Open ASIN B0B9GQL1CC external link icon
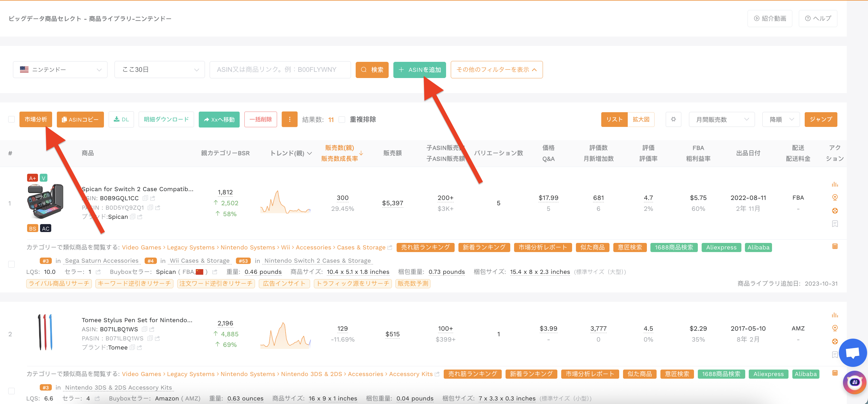This screenshot has height=404, width=868. (153, 198)
